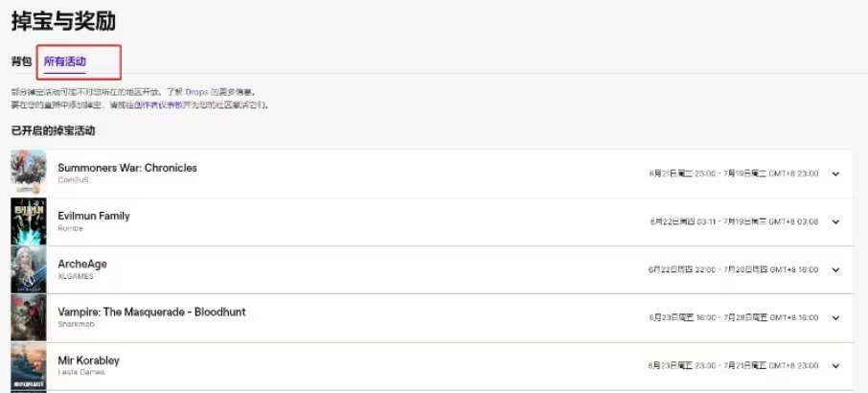868x393 pixels.
Task: Expand the Mir Korabley campaign chevron
Action: click(x=835, y=366)
